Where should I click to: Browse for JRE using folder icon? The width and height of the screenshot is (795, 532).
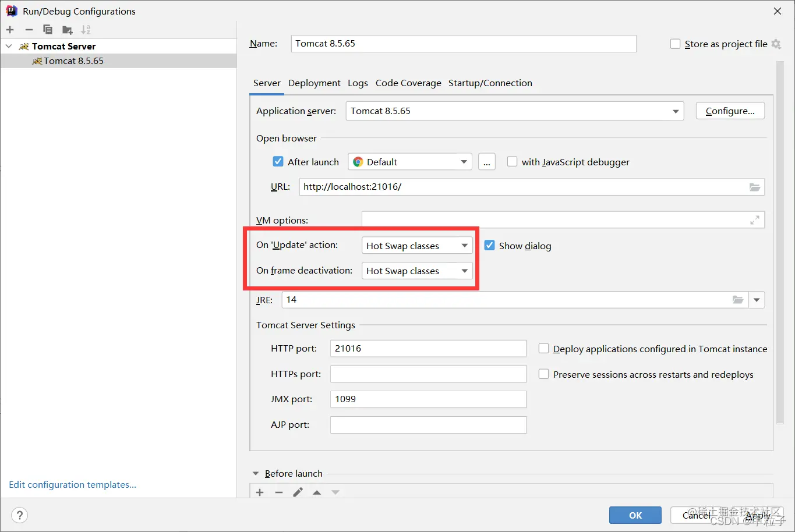(x=738, y=300)
